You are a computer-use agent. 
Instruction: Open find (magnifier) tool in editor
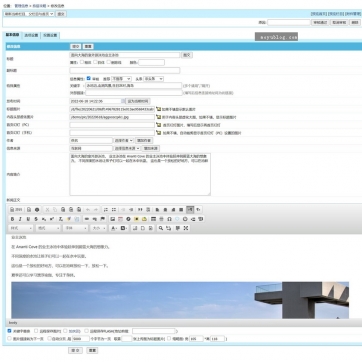click(161, 228)
